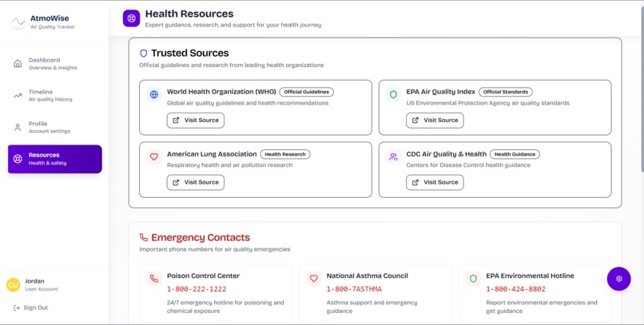Screen dimensions: 644x325
Task: Click the Jordan user account name
Action: (x=34, y=282)
